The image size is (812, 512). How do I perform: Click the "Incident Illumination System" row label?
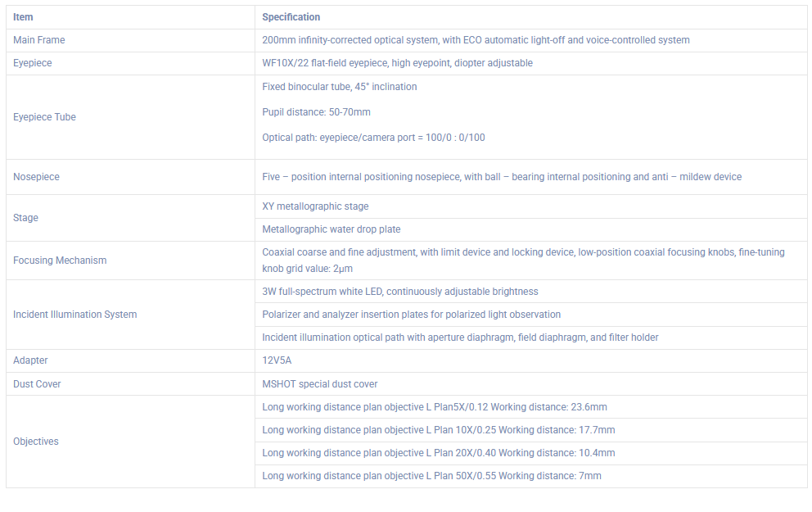pyautogui.click(x=74, y=315)
